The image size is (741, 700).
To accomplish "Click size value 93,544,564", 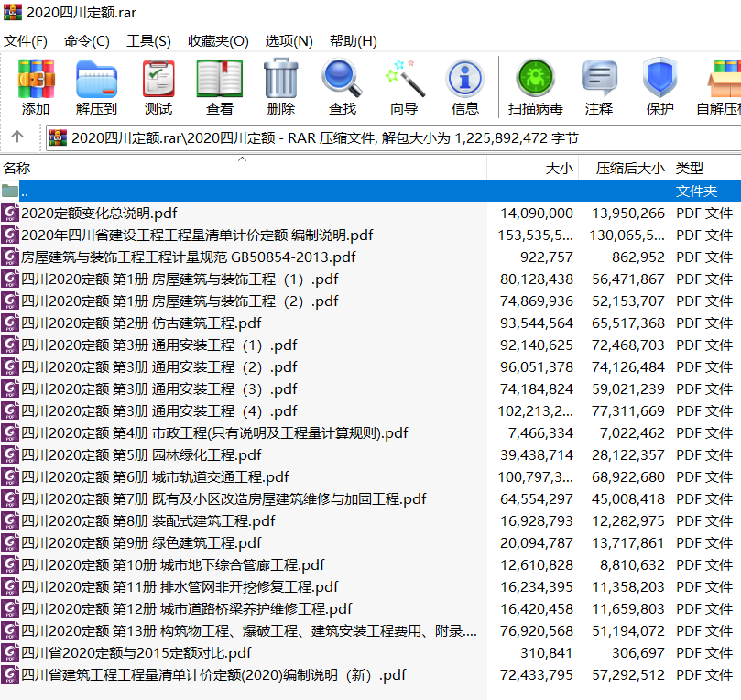I will (537, 323).
